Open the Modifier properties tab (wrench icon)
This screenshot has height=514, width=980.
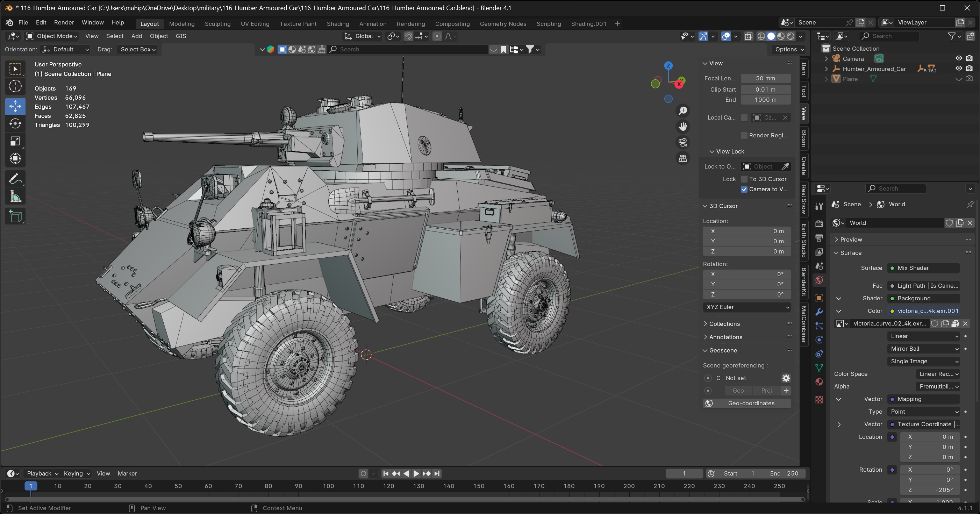(819, 312)
